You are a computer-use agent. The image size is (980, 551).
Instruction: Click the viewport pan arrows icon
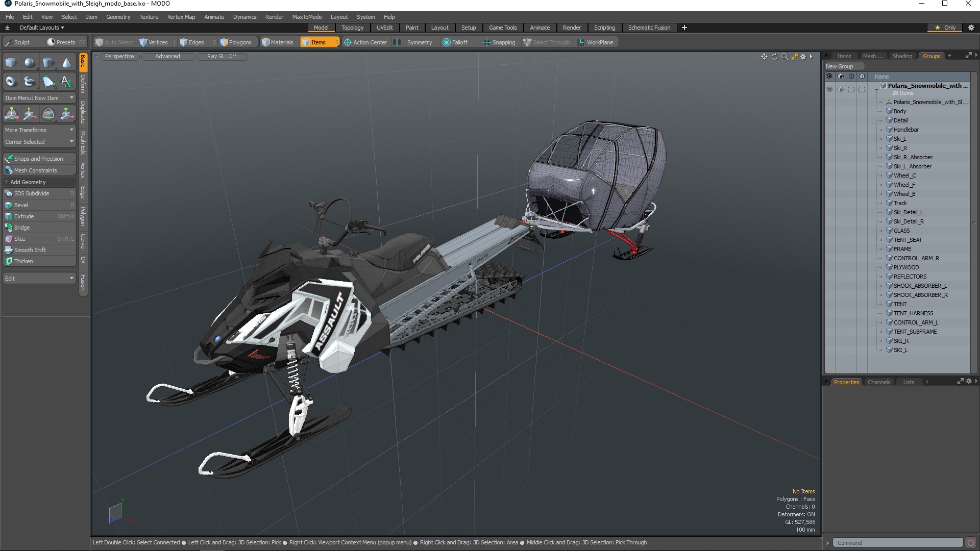pos(764,57)
